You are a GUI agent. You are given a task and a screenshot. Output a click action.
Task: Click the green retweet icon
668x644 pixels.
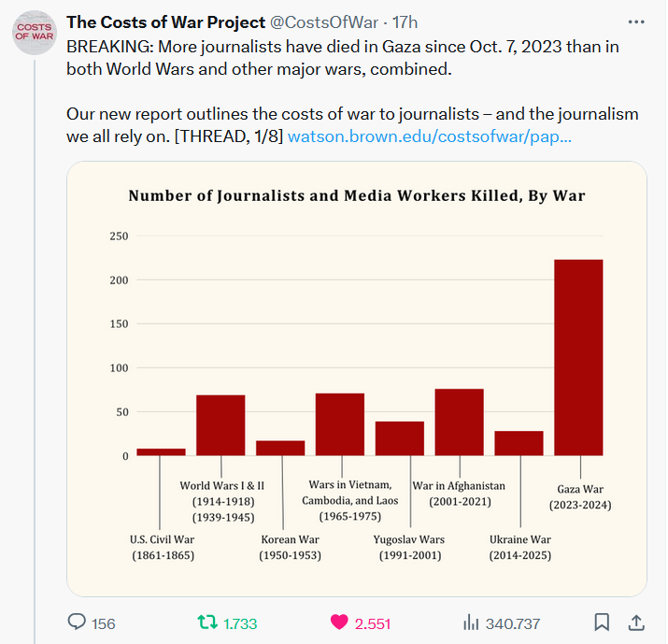tap(208, 623)
